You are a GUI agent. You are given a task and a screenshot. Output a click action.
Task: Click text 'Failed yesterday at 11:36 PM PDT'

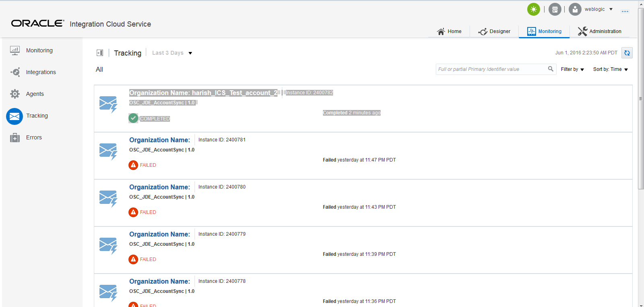(x=359, y=301)
